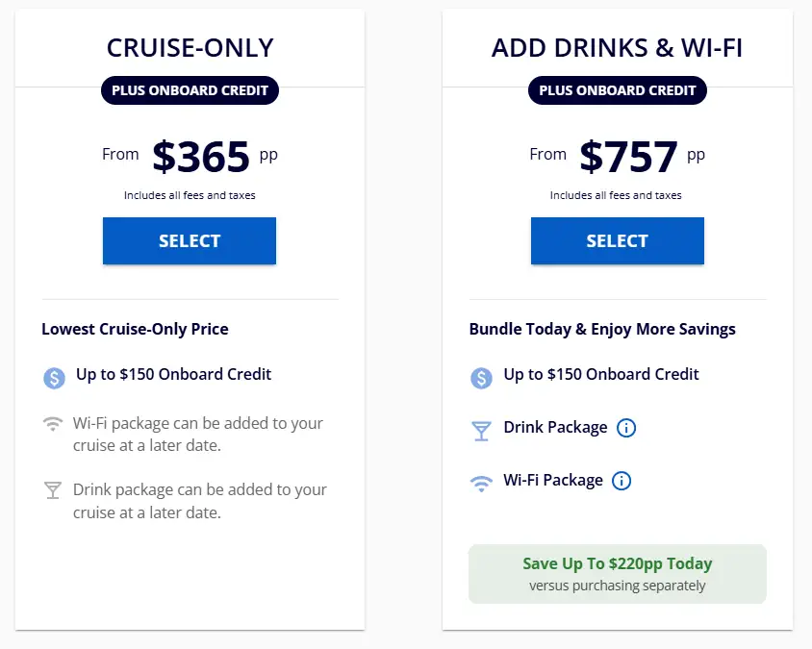Click the gray Wi-Fi icon in Cruise-Only card
This screenshot has width=812, height=649.
click(53, 424)
